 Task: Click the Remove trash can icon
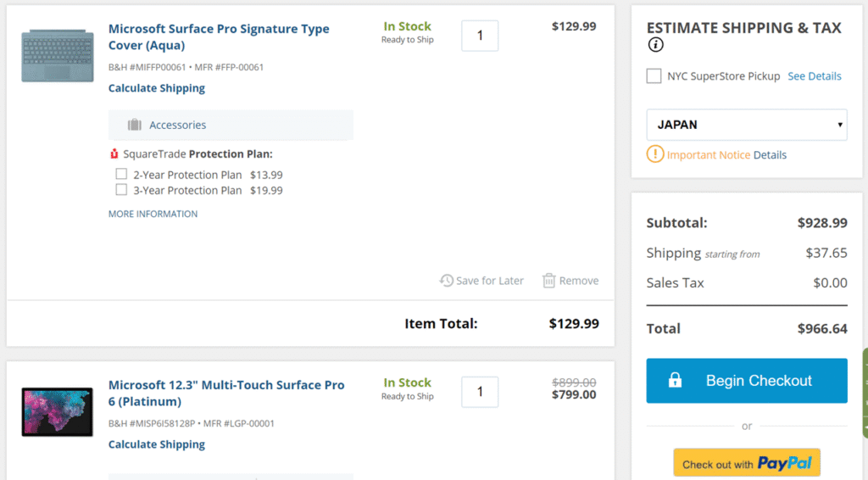[x=548, y=281]
